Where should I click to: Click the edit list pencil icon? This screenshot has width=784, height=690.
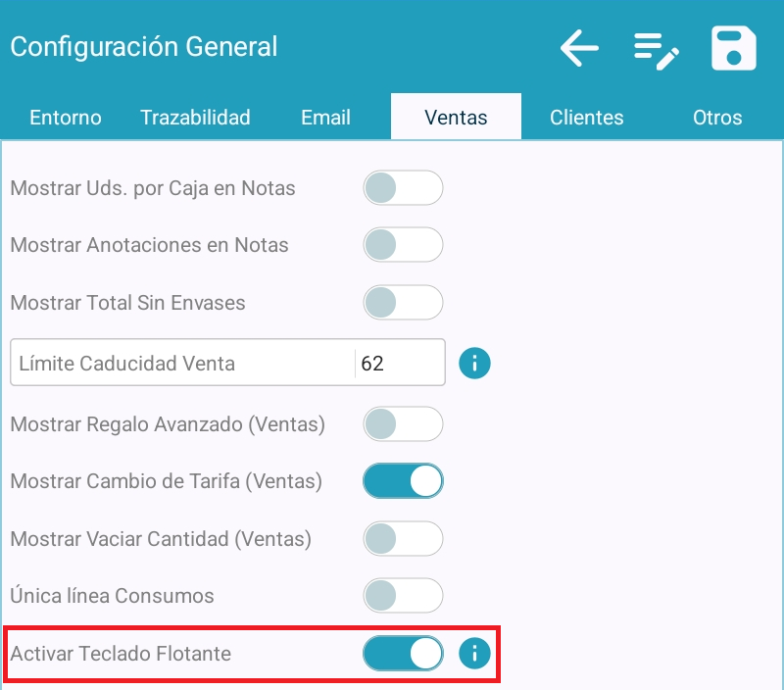tap(656, 50)
